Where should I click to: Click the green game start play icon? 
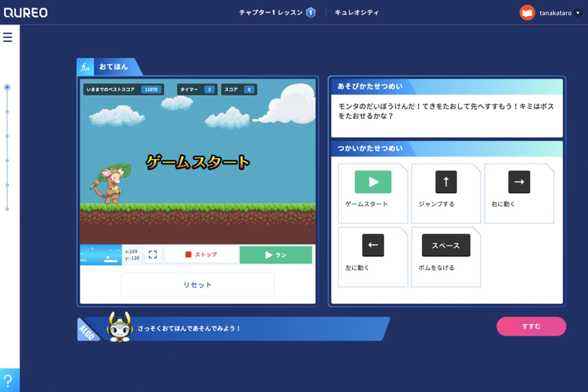[x=373, y=182]
